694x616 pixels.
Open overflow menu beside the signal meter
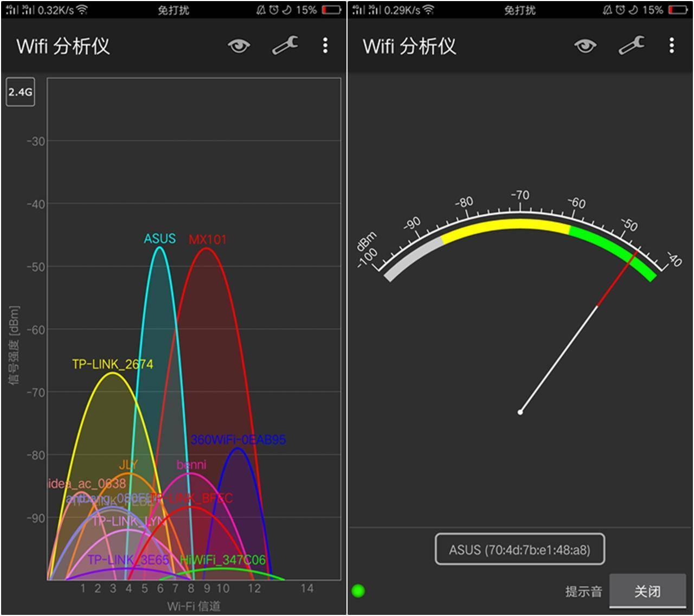[x=671, y=46]
